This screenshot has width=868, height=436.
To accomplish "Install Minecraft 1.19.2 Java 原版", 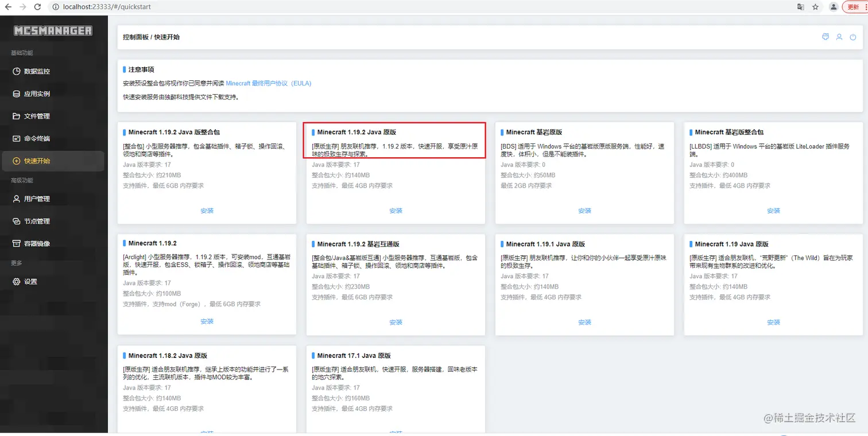I will [x=396, y=211].
